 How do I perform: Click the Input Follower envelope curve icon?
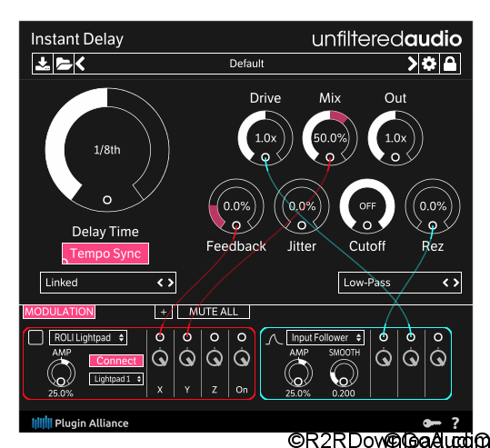pos(274,339)
